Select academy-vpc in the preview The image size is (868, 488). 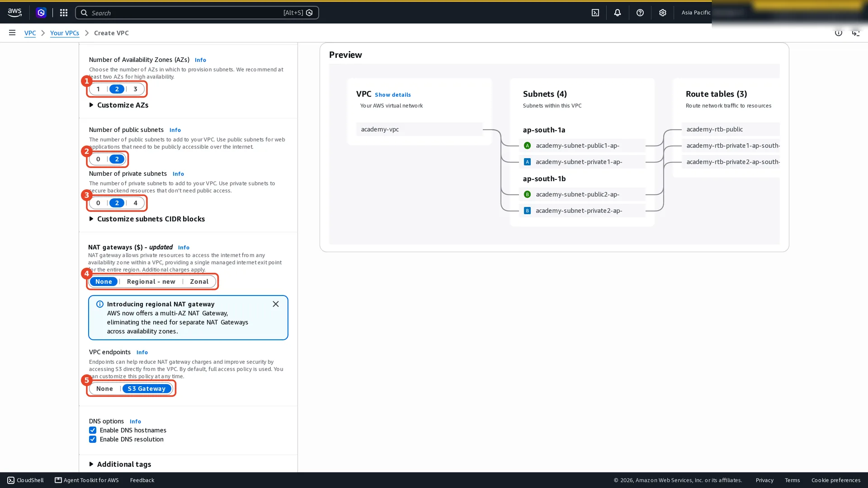coord(420,129)
